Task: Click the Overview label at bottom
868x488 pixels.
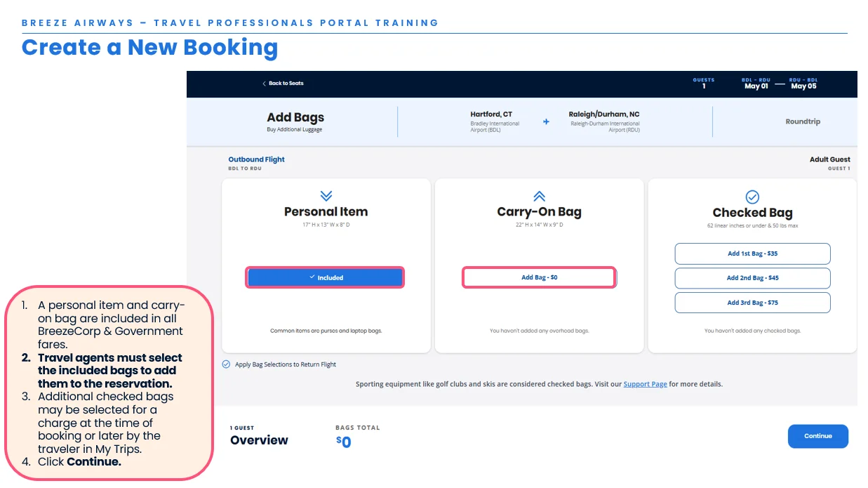Action: coord(259,440)
